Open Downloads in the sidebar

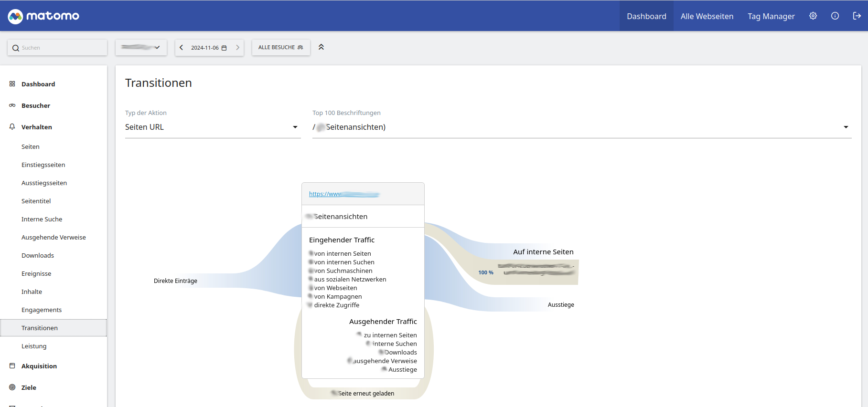(x=38, y=255)
